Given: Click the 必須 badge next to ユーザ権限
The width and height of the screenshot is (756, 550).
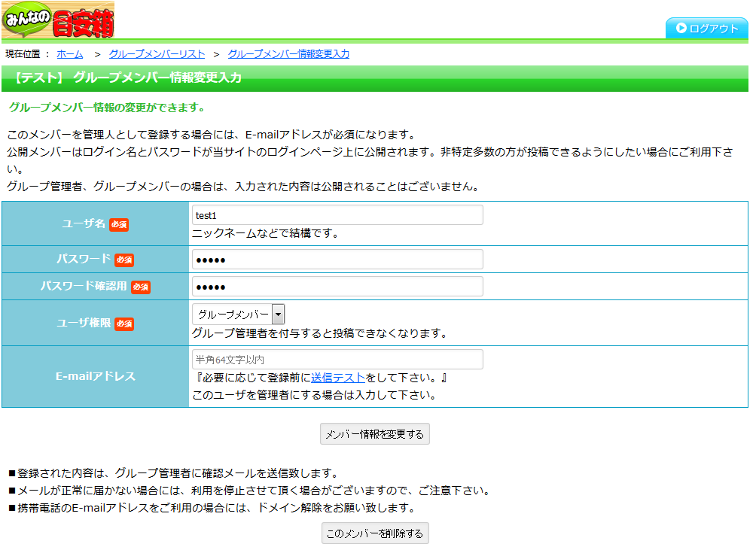Looking at the screenshot, I should click(x=123, y=324).
